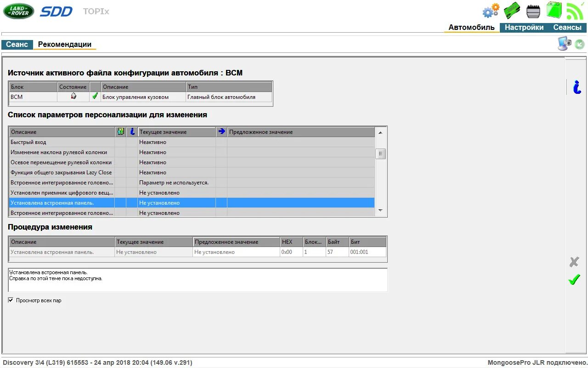Click the Land Rover logo
This screenshot has height=368, width=588.
[x=19, y=11]
